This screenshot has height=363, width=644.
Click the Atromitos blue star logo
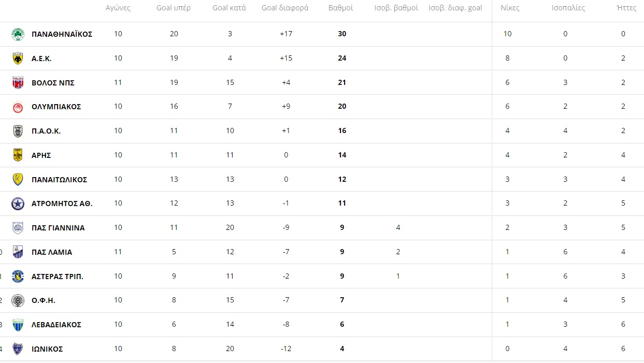tap(18, 204)
